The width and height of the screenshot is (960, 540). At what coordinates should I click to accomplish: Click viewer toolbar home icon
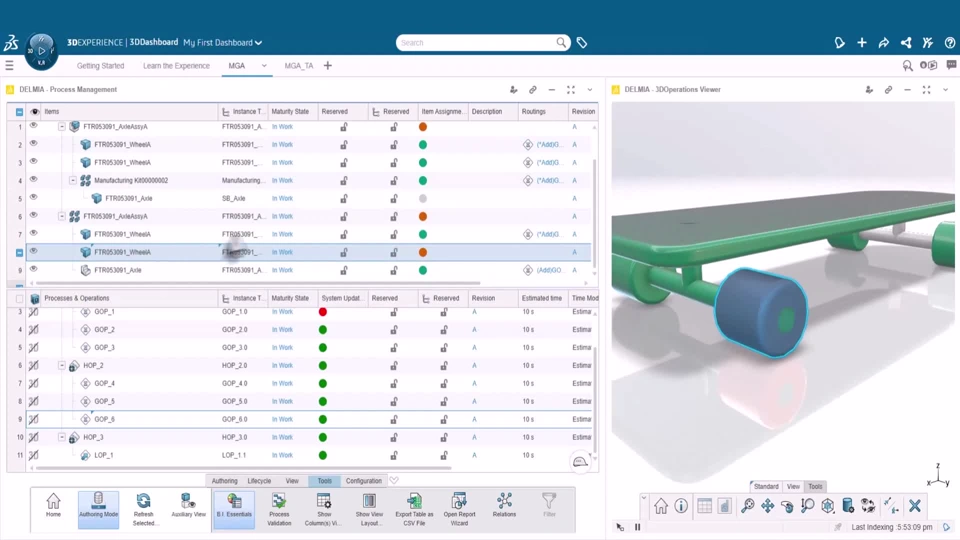coord(661,506)
